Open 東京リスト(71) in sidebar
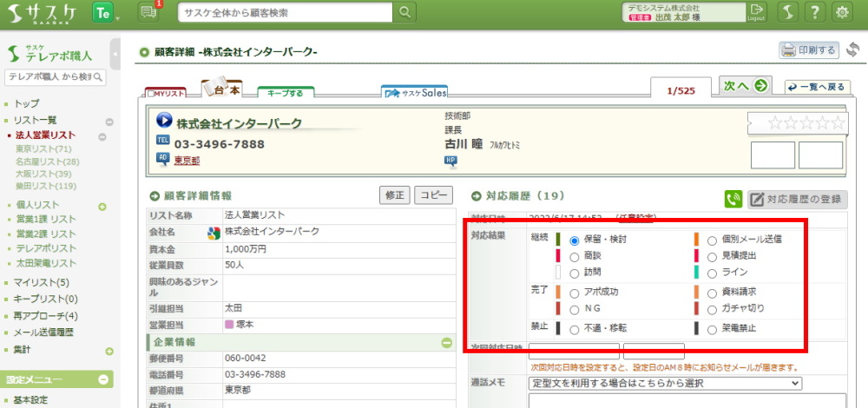 click(x=44, y=149)
